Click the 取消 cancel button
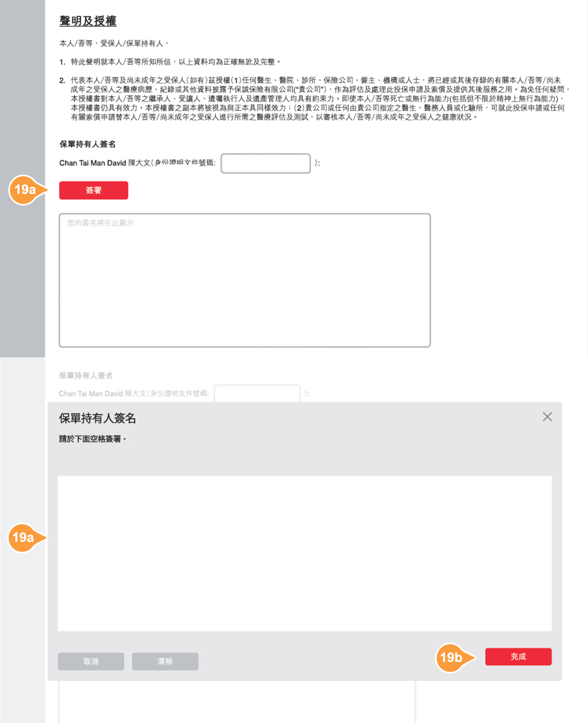 91,661
